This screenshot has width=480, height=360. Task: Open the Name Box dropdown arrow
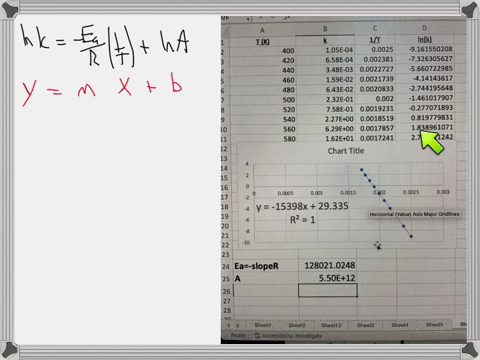248,19
